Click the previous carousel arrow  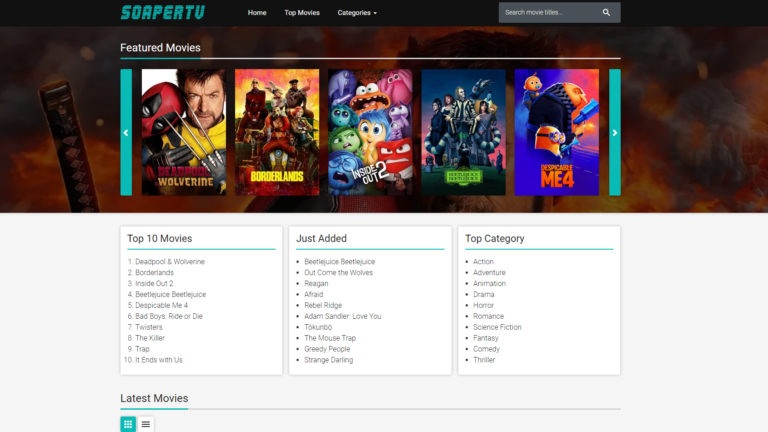click(126, 132)
